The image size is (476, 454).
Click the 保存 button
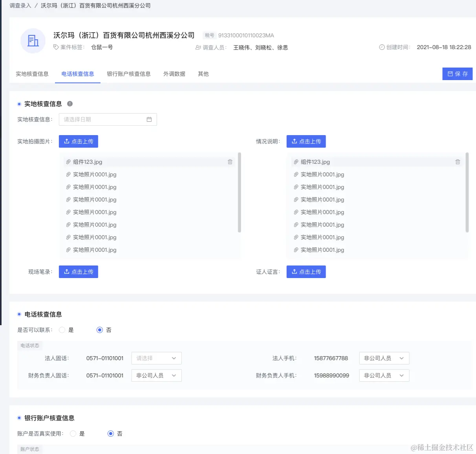point(458,74)
